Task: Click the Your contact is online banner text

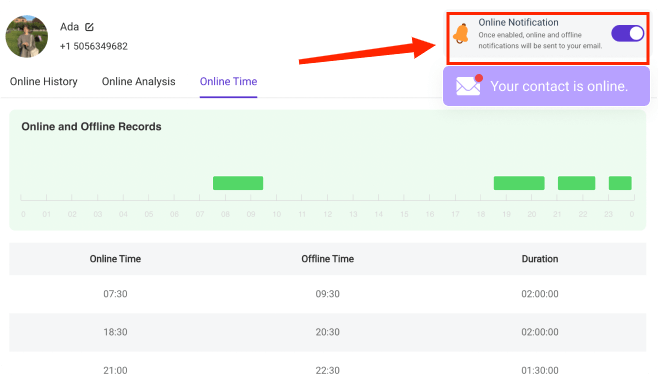Action: tap(559, 86)
